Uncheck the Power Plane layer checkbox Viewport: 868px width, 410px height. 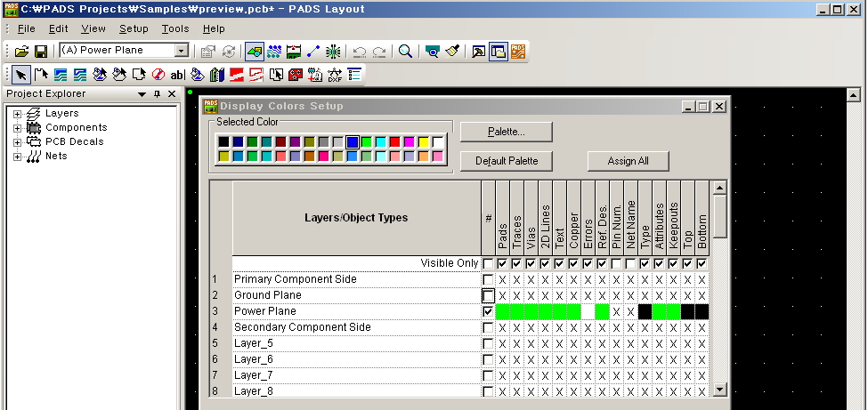488,311
